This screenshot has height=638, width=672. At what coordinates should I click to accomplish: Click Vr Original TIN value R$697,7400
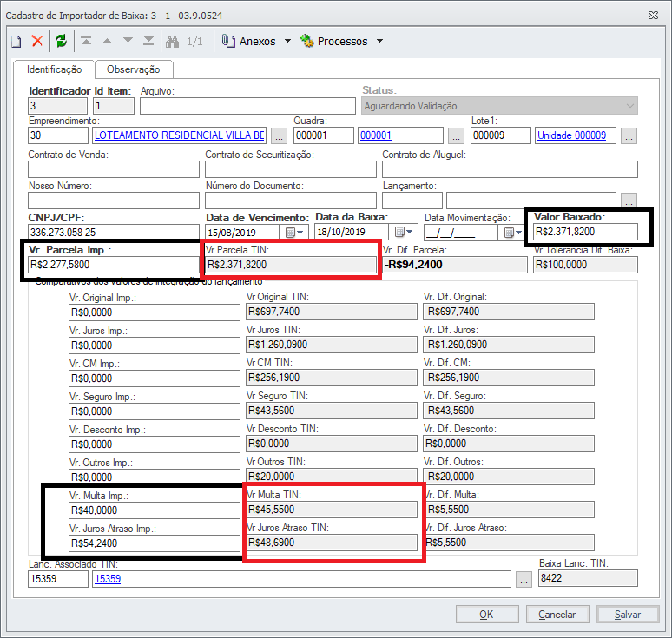click(332, 312)
